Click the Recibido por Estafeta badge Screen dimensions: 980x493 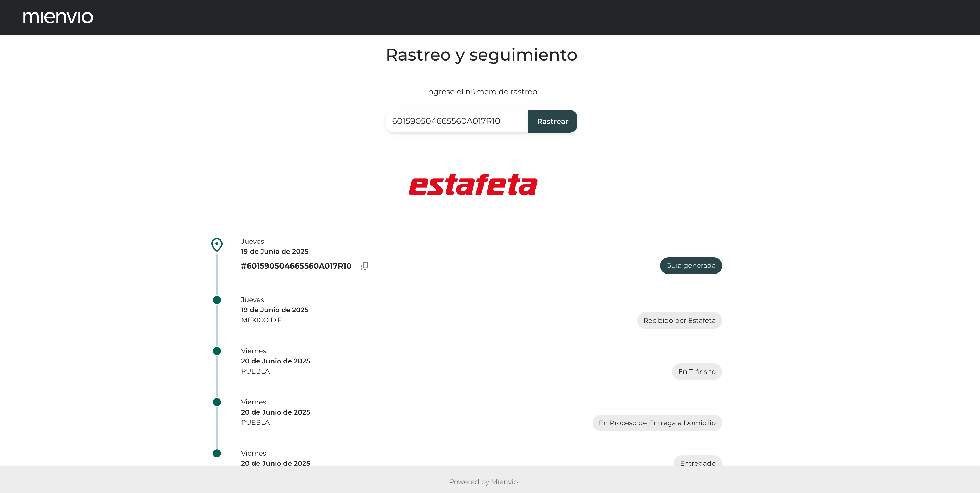(679, 321)
